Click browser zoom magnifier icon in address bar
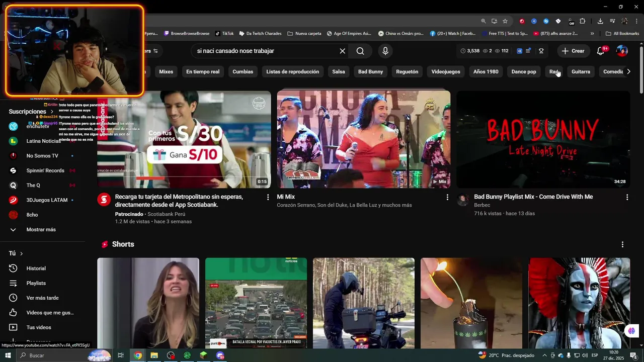Viewport: 644px width, 362px height. (x=484, y=21)
